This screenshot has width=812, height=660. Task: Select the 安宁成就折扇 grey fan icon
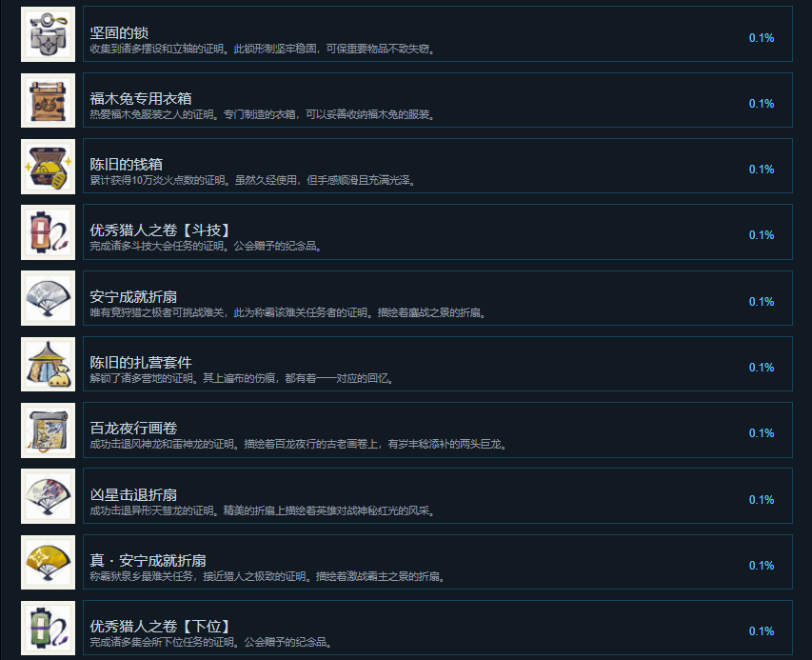click(49, 298)
